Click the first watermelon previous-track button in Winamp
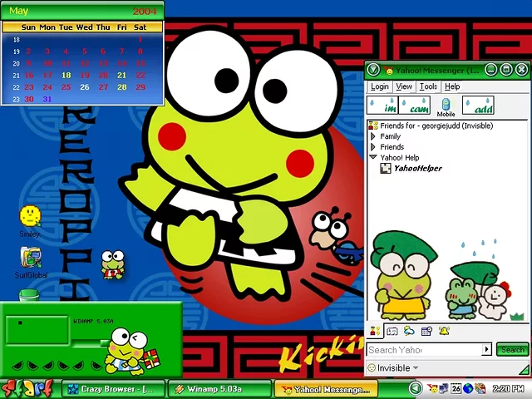Viewport: 532px width, 399px height. (x=17, y=366)
